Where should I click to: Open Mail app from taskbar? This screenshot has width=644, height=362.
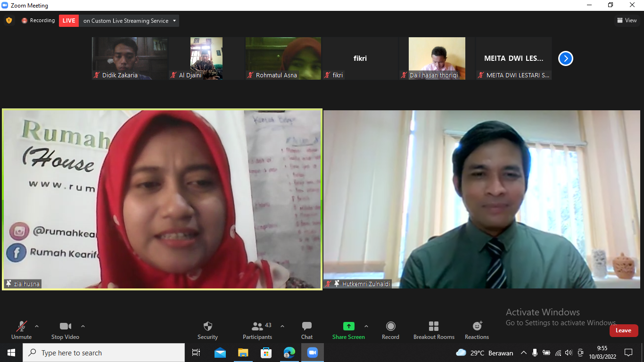pos(220,353)
